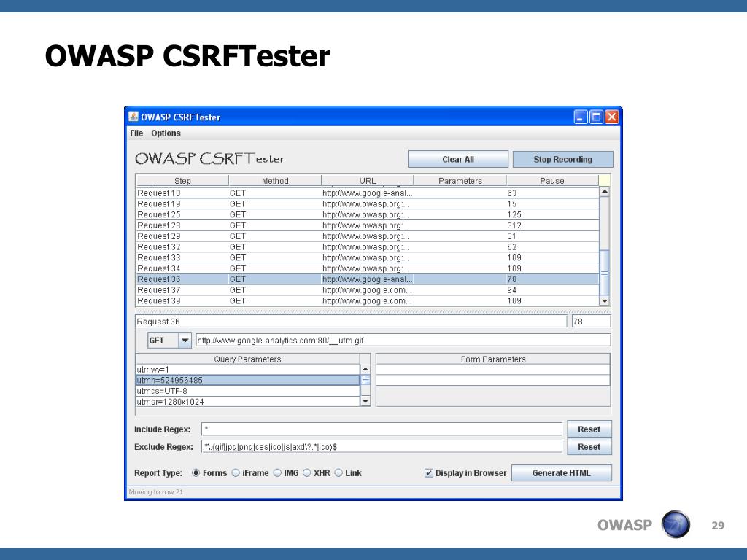747x560 pixels.
Task: Click request table scroll up arrow
Action: pos(605,192)
